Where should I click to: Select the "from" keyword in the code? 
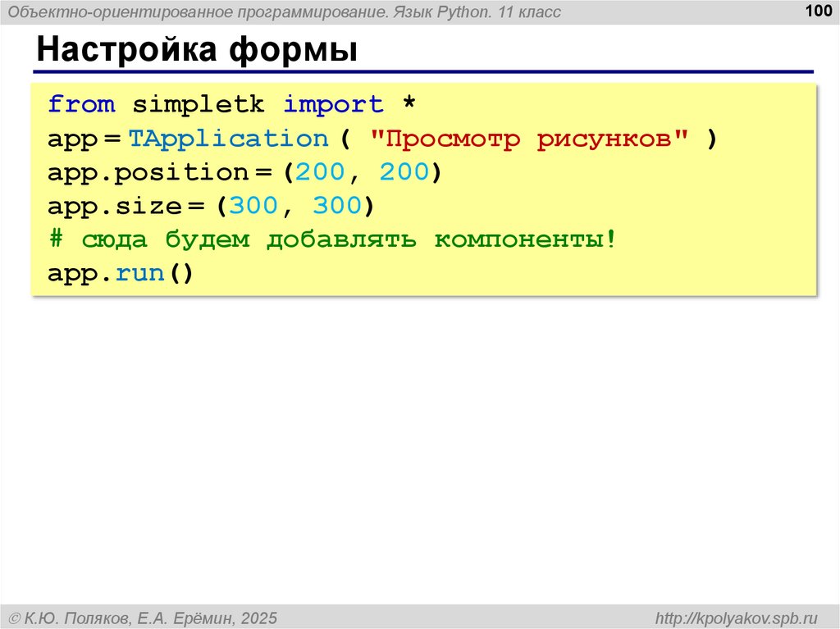[x=81, y=105]
